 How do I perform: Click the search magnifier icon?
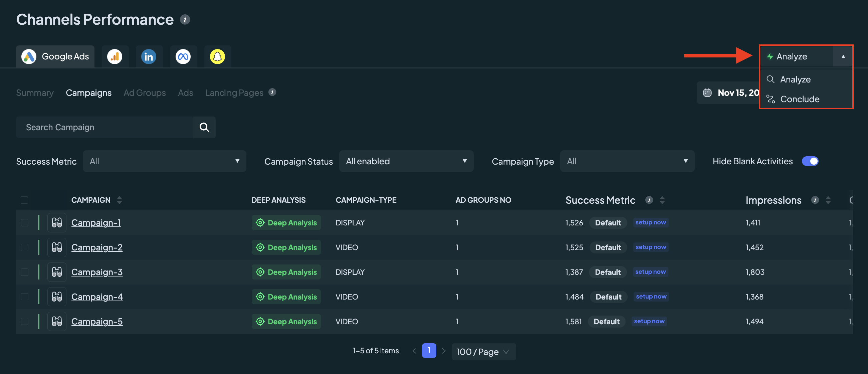coord(204,127)
